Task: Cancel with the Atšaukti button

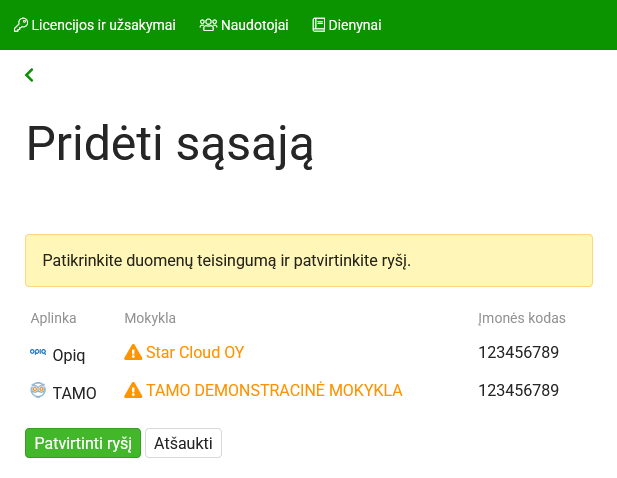Action: (183, 444)
